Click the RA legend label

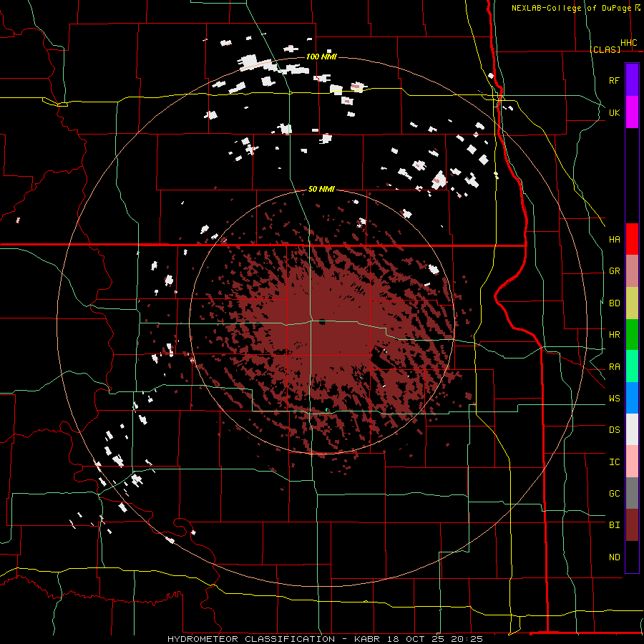[615, 367]
